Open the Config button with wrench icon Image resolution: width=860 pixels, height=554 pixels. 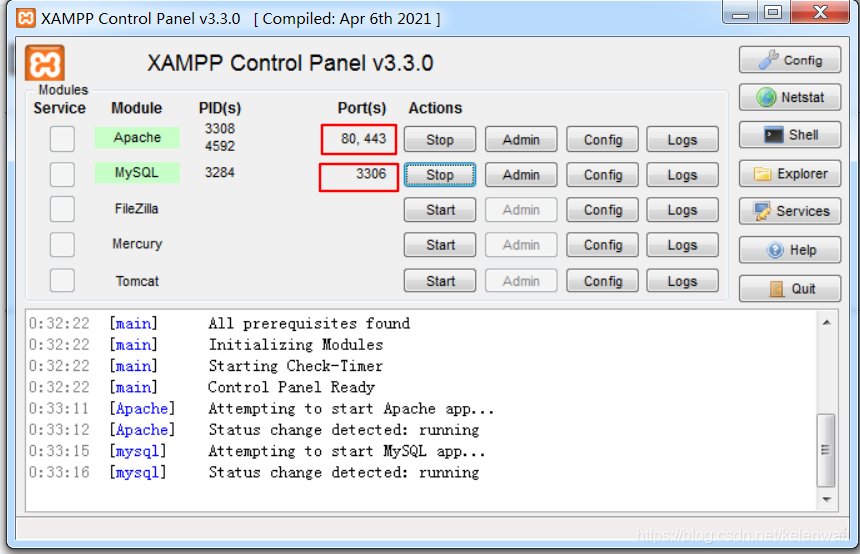(790, 60)
